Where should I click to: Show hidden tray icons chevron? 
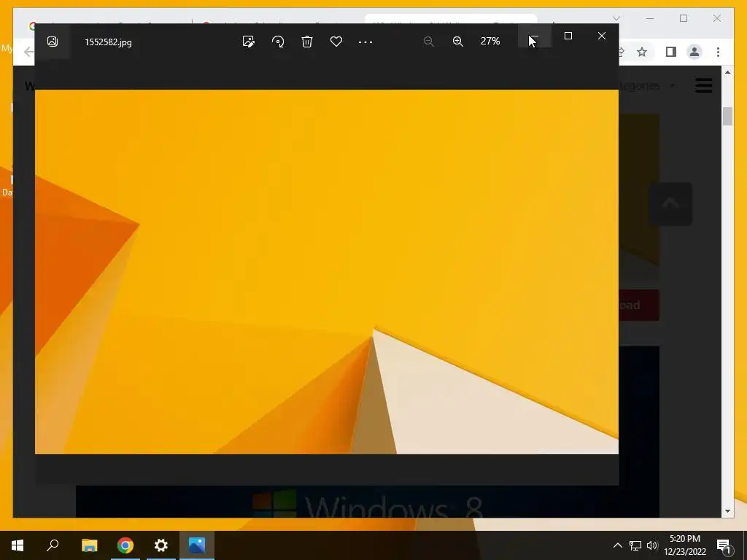[617, 545]
